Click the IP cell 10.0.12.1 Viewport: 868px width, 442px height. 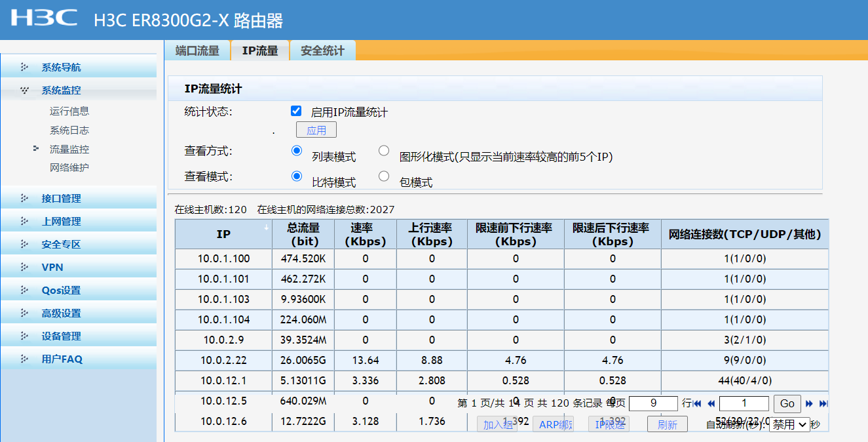(x=224, y=380)
